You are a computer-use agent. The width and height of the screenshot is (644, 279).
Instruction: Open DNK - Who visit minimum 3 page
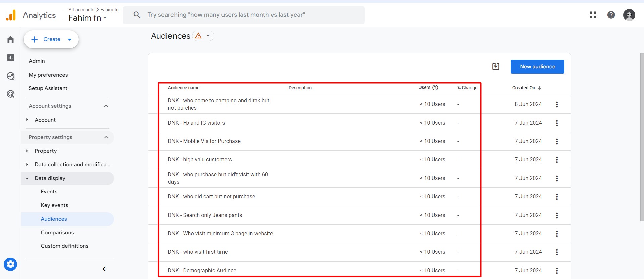(x=220, y=234)
